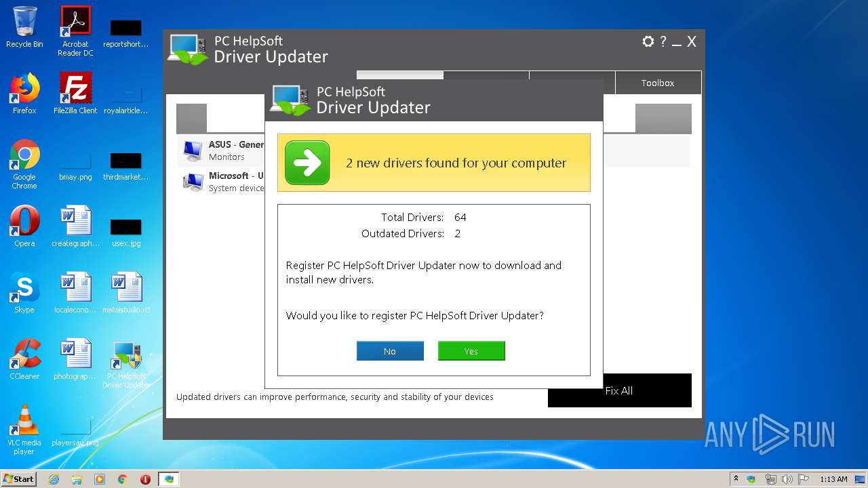Open the Action Center flag icon
Image resolution: width=868 pixels, height=488 pixels.
(x=804, y=479)
